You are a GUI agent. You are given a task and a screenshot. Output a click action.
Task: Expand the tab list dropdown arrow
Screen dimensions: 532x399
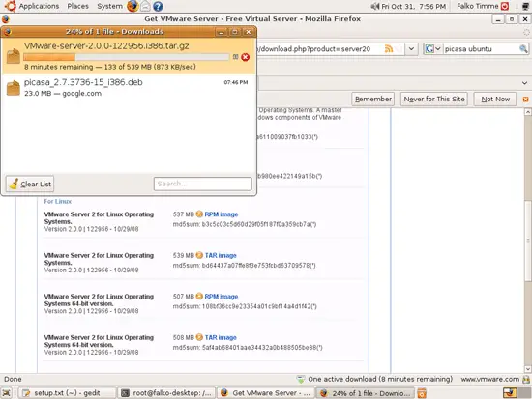pyautogui.click(x=524, y=83)
